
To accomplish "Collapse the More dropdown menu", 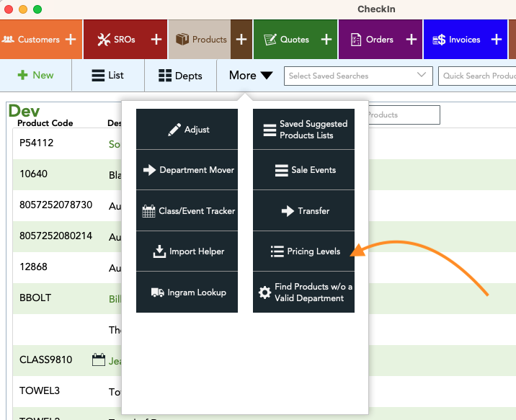I will point(250,76).
